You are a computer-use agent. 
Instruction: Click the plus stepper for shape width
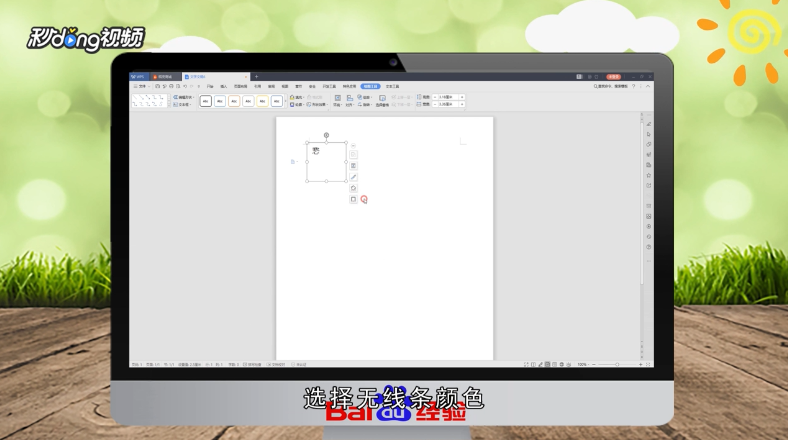462,104
